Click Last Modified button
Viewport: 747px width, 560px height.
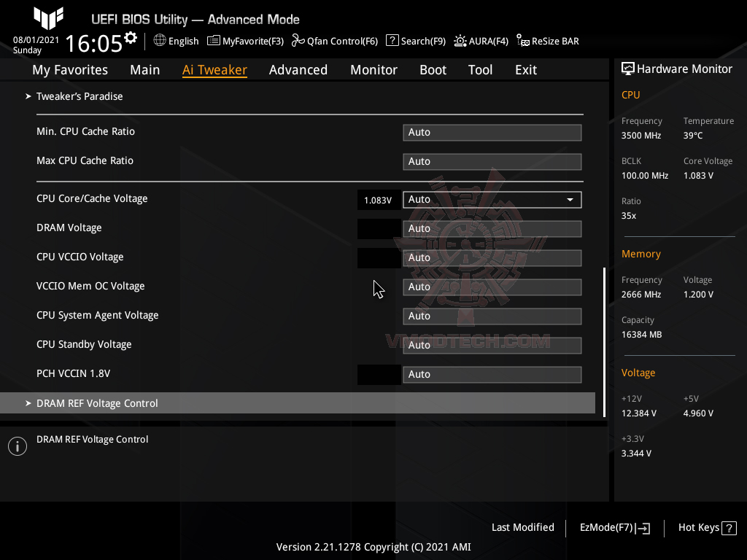[x=522, y=527]
